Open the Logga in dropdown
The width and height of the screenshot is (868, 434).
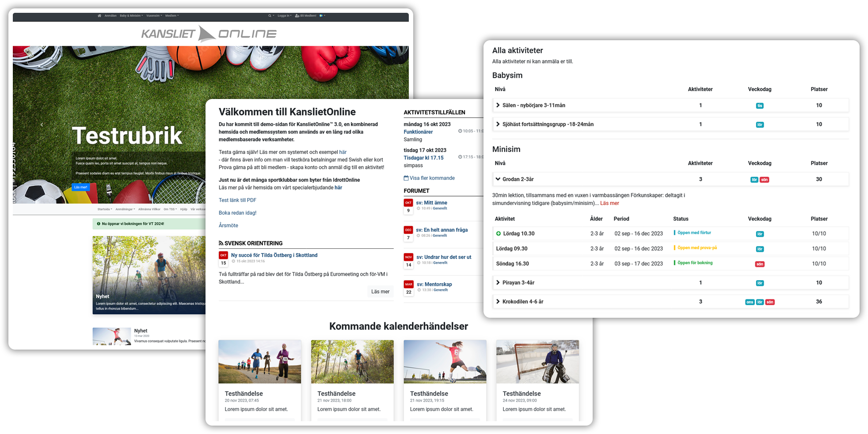[x=285, y=15]
